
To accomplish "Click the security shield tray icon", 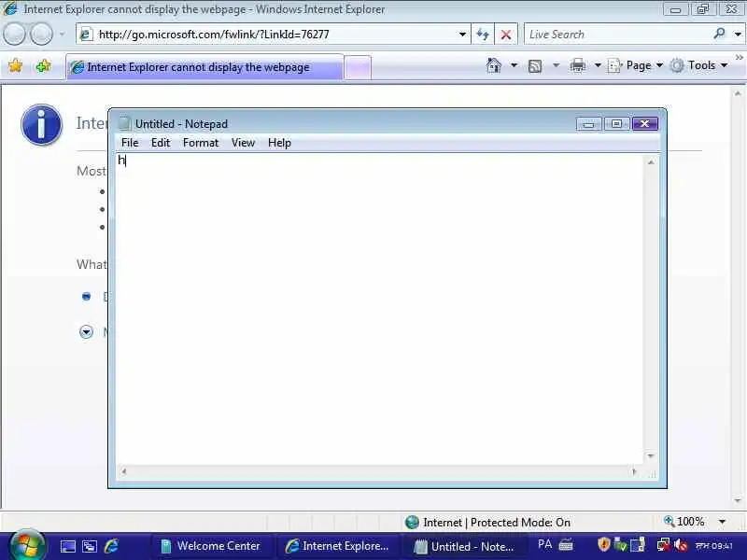I will point(603,544).
